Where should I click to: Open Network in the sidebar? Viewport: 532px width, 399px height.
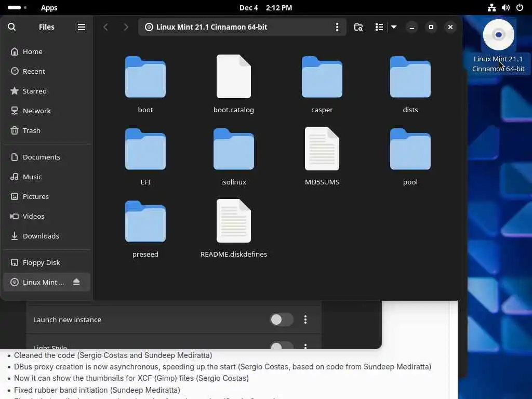[x=47, y=111]
